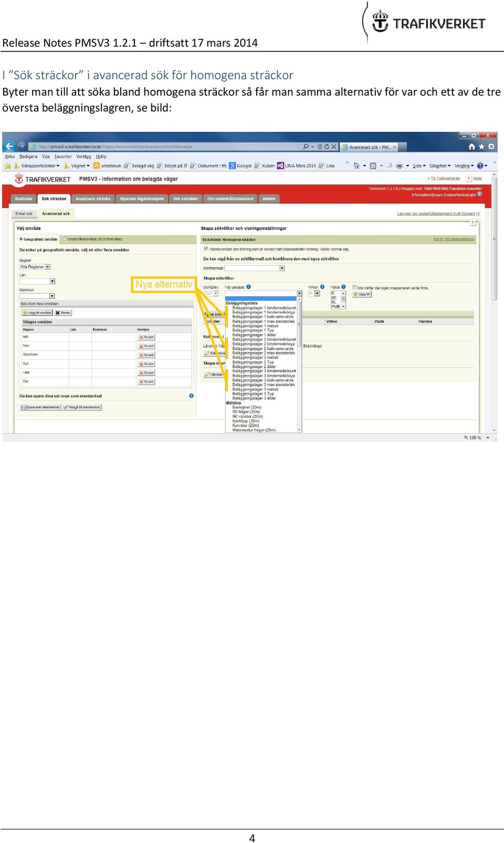This screenshot has width=504, height=843.
Task: Open the Arkiv menu
Action: tap(10, 157)
